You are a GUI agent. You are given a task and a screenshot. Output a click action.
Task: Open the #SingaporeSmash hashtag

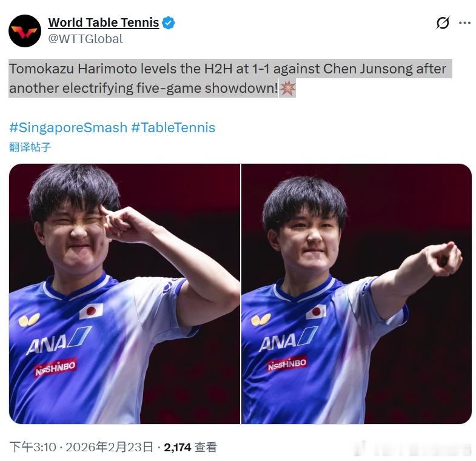[x=69, y=127]
